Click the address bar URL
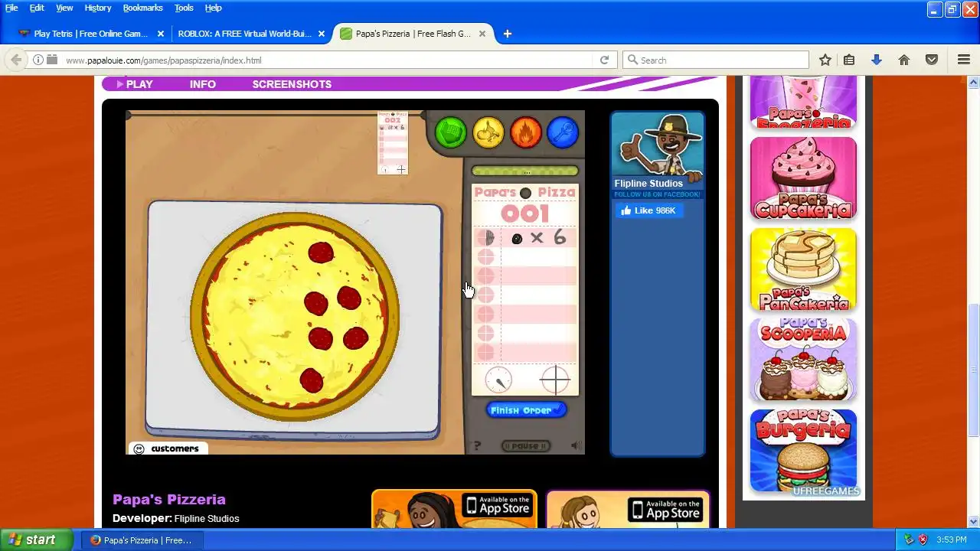The width and height of the screenshot is (980, 551). (163, 60)
